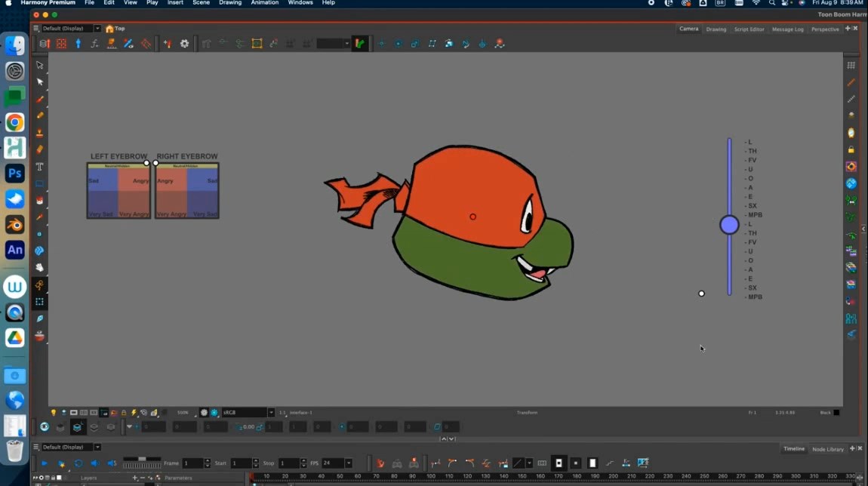Image resolution: width=868 pixels, height=486 pixels.
Task: Click the Stop frame stepper arrows
Action: click(x=303, y=463)
